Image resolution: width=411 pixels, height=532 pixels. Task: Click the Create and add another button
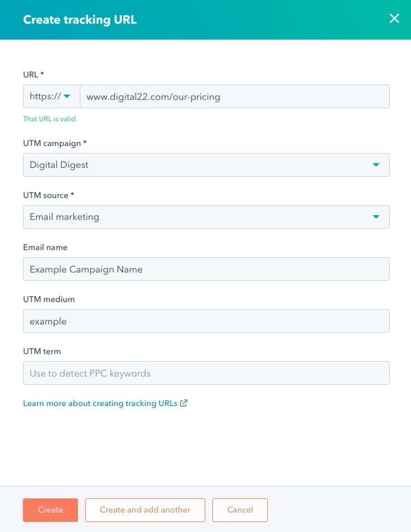[145, 509]
